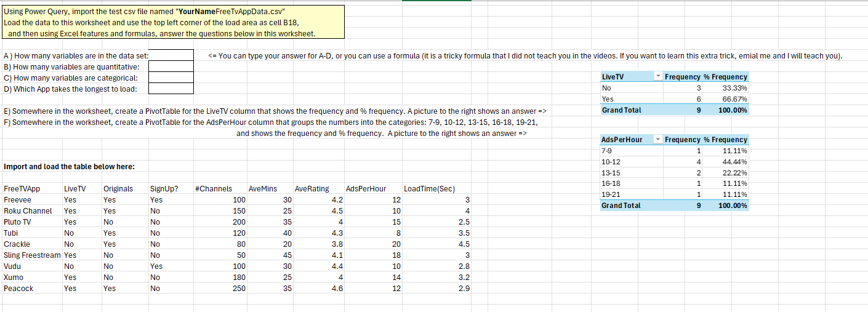This screenshot has height=312, width=868.
Task: Select the Xumo app name cell
Action: pyautogui.click(x=31, y=278)
